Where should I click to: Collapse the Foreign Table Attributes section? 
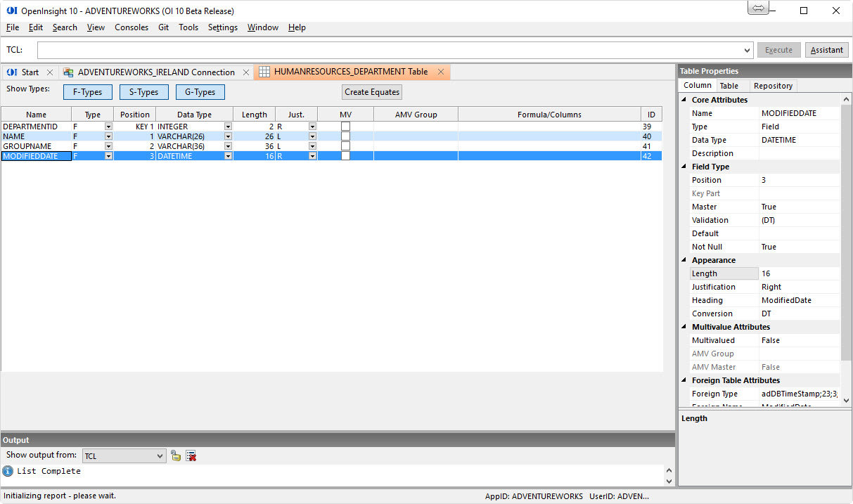(x=684, y=380)
